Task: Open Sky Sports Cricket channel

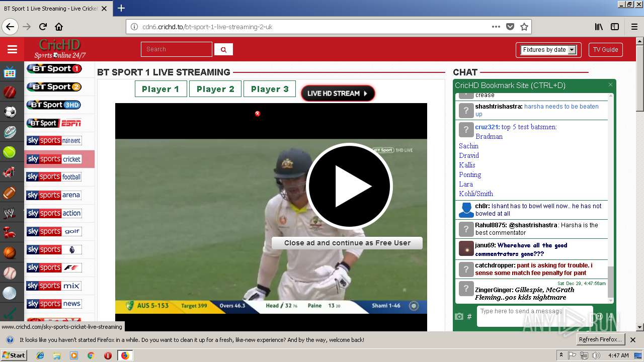Action: point(54,159)
